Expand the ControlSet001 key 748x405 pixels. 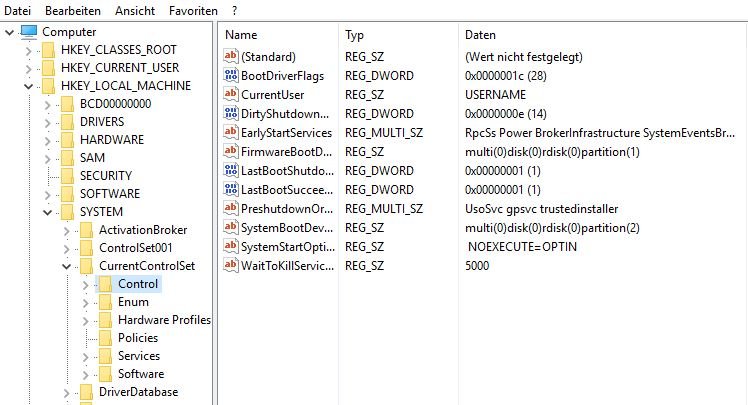[67, 249]
